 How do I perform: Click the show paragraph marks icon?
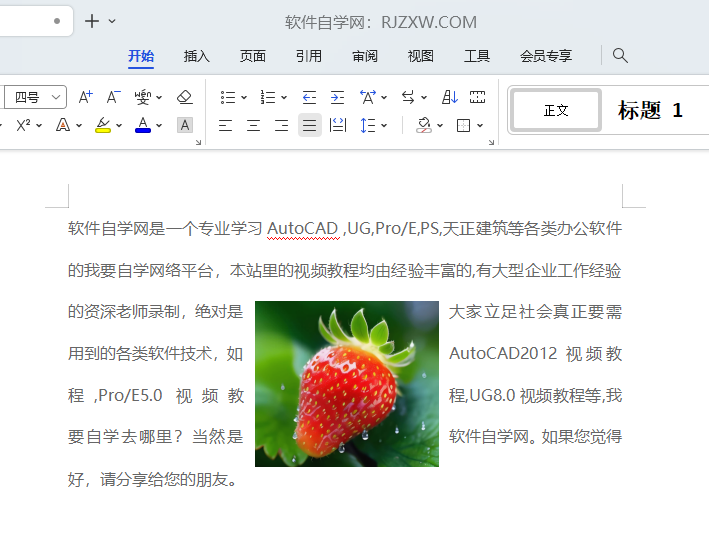pyautogui.click(x=477, y=97)
